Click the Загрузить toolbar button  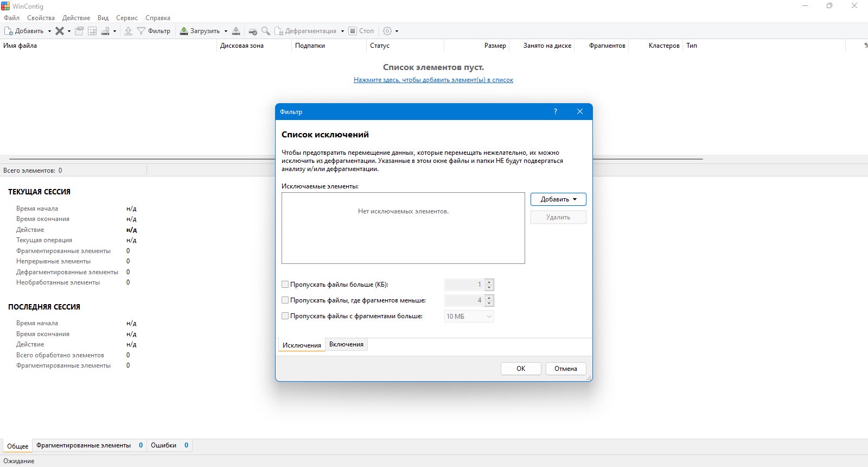(x=200, y=31)
